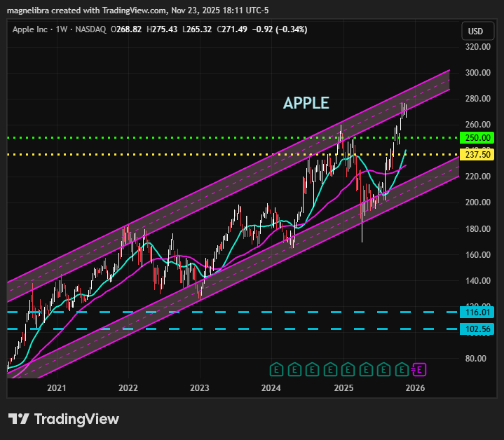Select the cyan 102.56 price label
The image size is (504, 440).
pos(477,329)
